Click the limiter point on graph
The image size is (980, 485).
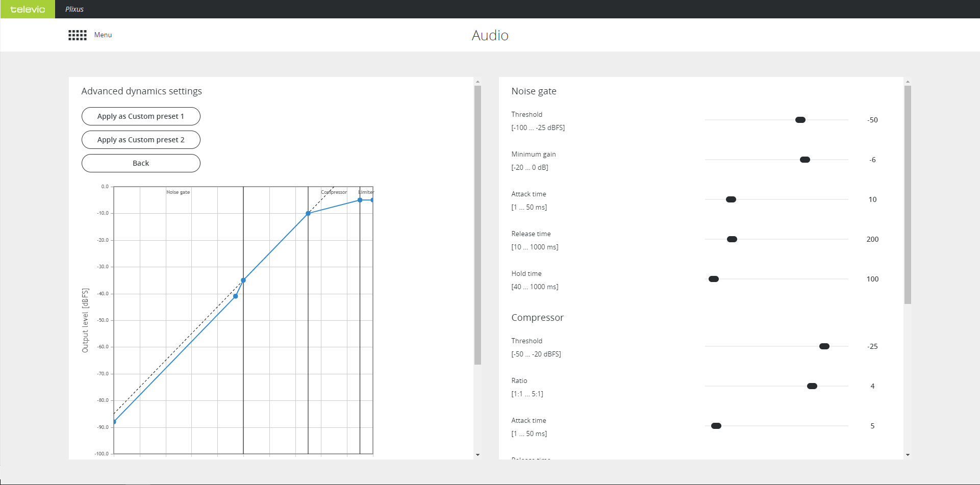(x=360, y=200)
